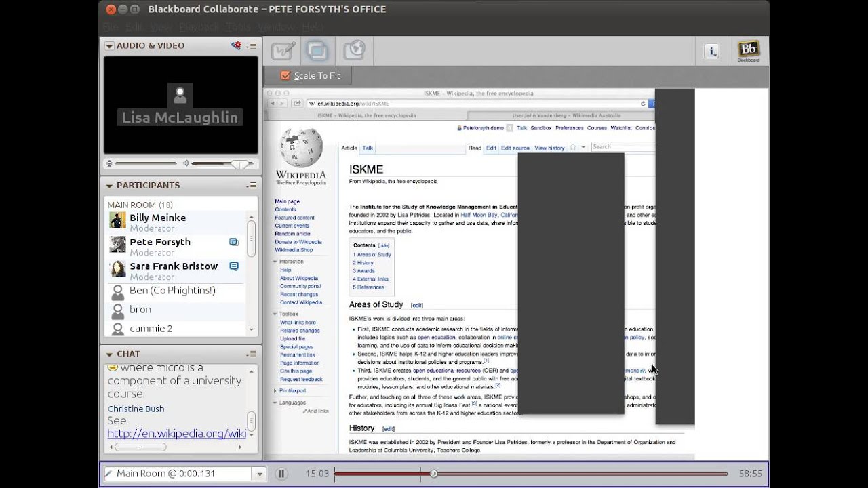Image resolution: width=868 pixels, height=488 pixels.
Task: Click the avatar icon next to bron
Action: coord(118,310)
